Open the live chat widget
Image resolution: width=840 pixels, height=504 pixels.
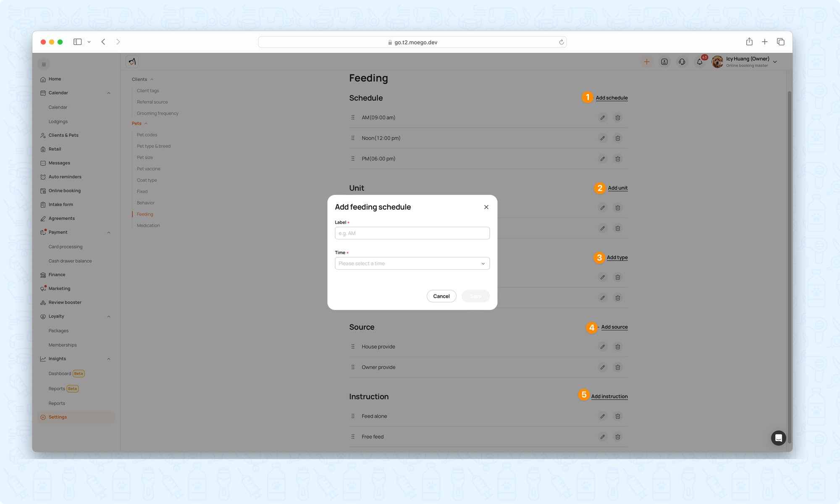click(778, 438)
